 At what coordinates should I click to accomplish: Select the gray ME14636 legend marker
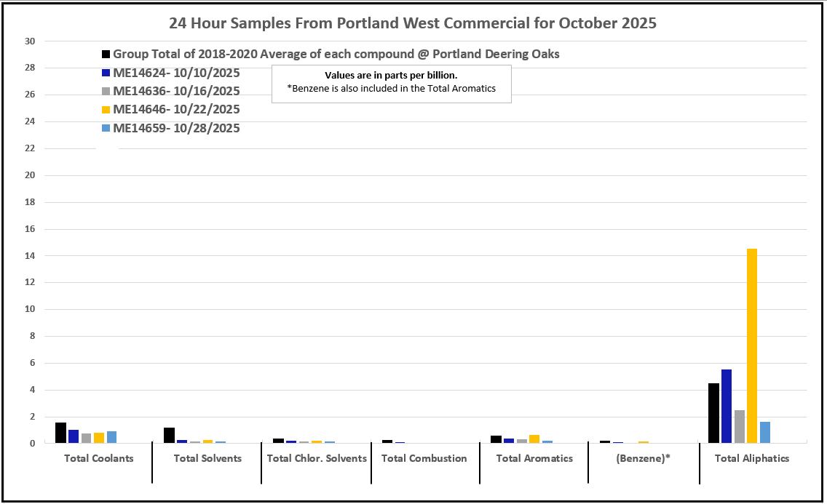106,92
